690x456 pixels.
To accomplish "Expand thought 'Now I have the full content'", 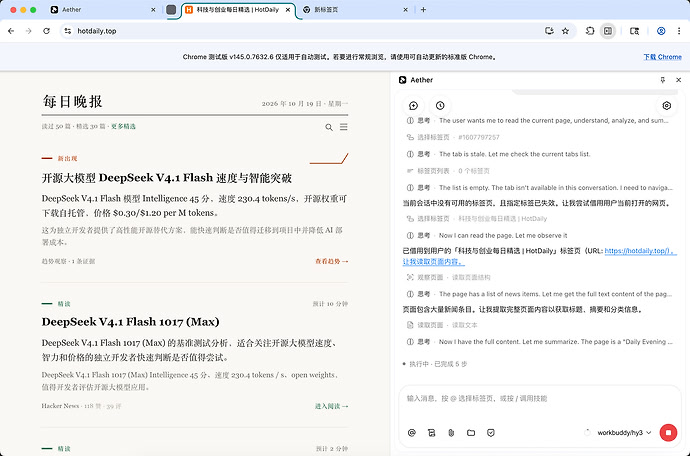I will tap(540, 342).
